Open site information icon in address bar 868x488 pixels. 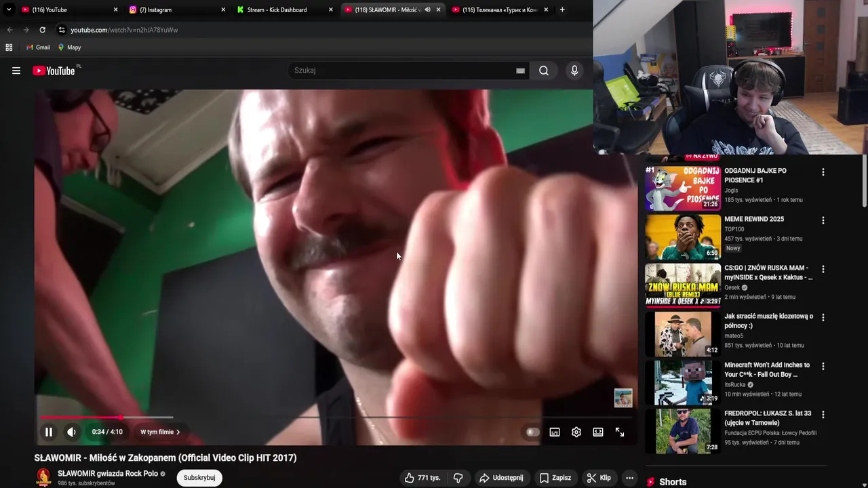tap(62, 30)
